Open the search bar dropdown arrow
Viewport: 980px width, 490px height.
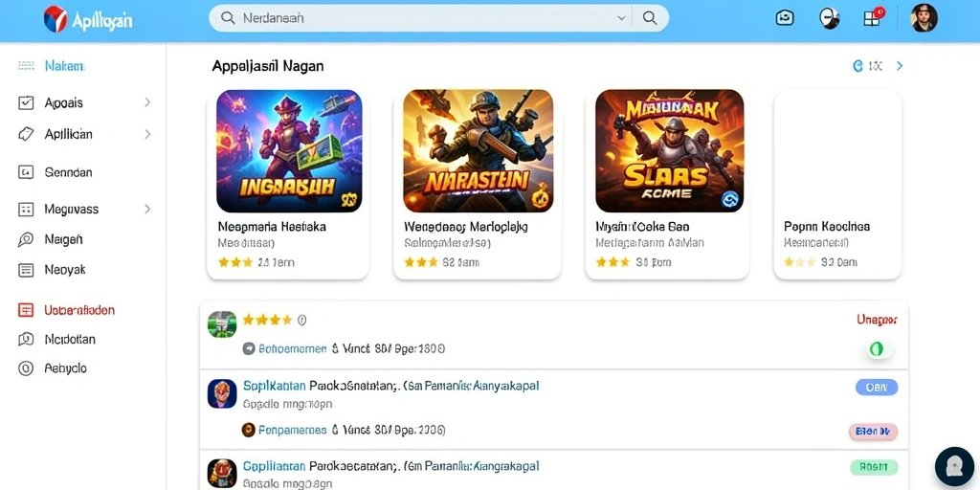[x=621, y=18]
